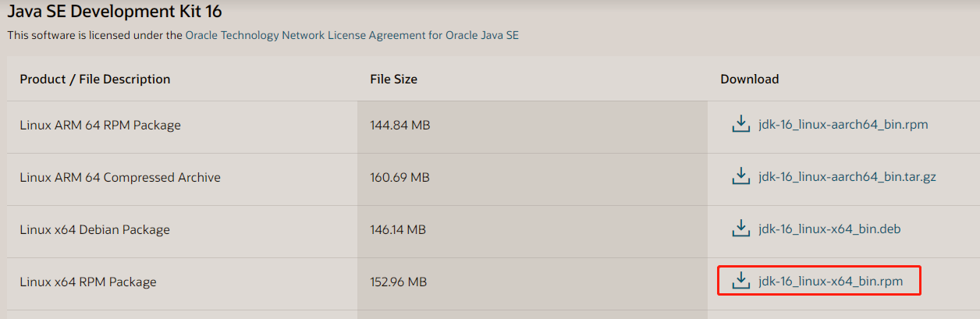Select the Linux ARM 64 RPM Package row label
The width and height of the screenshot is (980, 319).
coord(100,125)
